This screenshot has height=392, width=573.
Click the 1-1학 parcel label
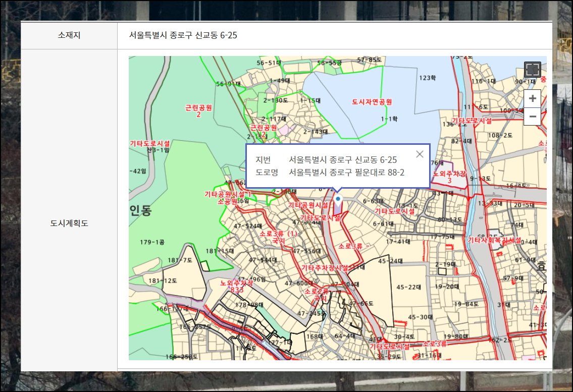389,119
